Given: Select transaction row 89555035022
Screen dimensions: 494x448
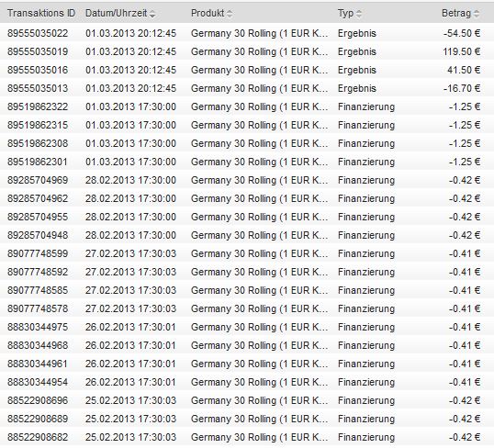Looking at the screenshot, I should click(247, 33).
